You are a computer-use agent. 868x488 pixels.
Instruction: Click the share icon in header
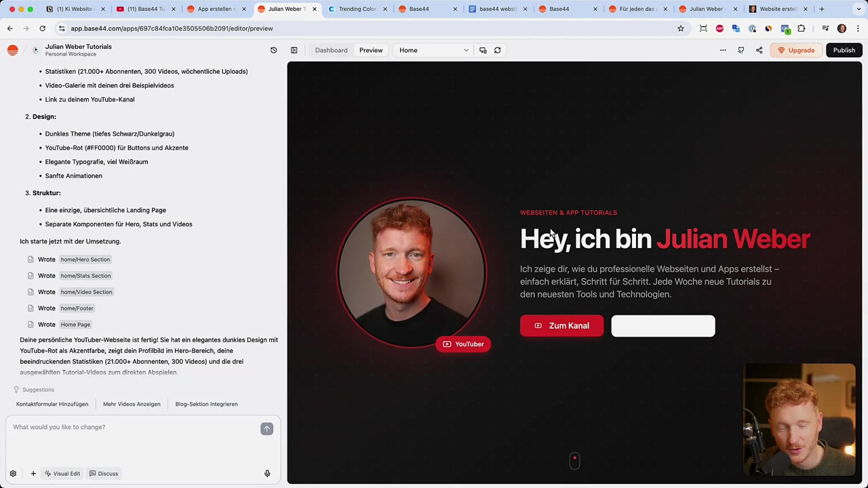point(759,50)
